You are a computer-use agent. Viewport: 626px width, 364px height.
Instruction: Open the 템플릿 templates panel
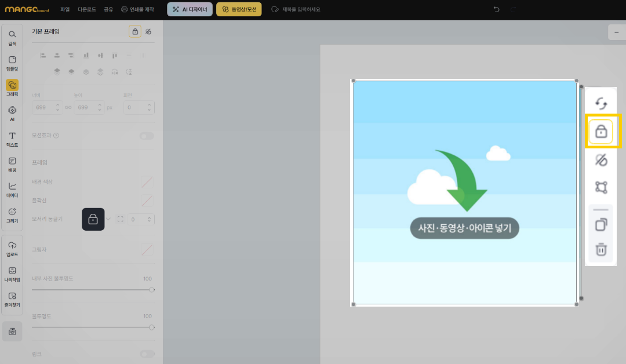[12, 63]
